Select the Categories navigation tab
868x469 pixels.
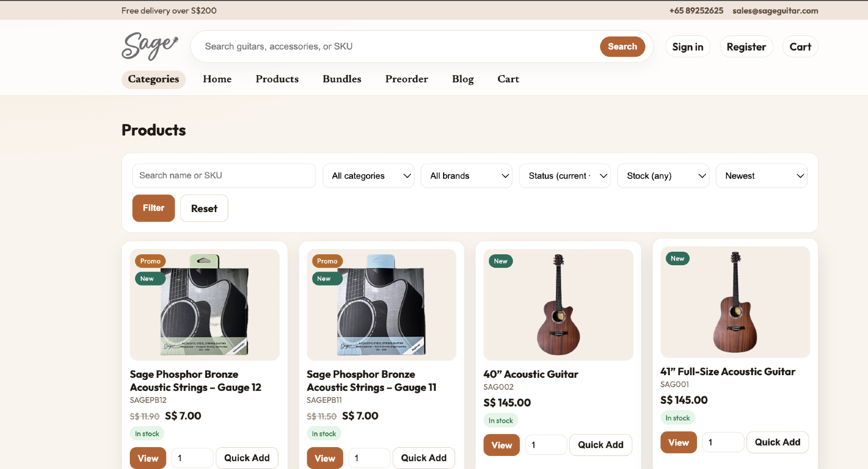click(153, 79)
